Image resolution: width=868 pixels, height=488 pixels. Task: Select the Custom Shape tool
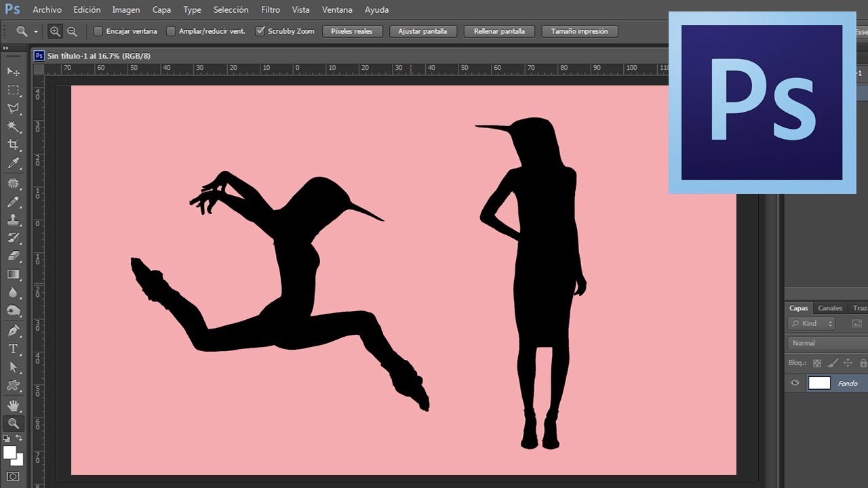tap(13, 385)
